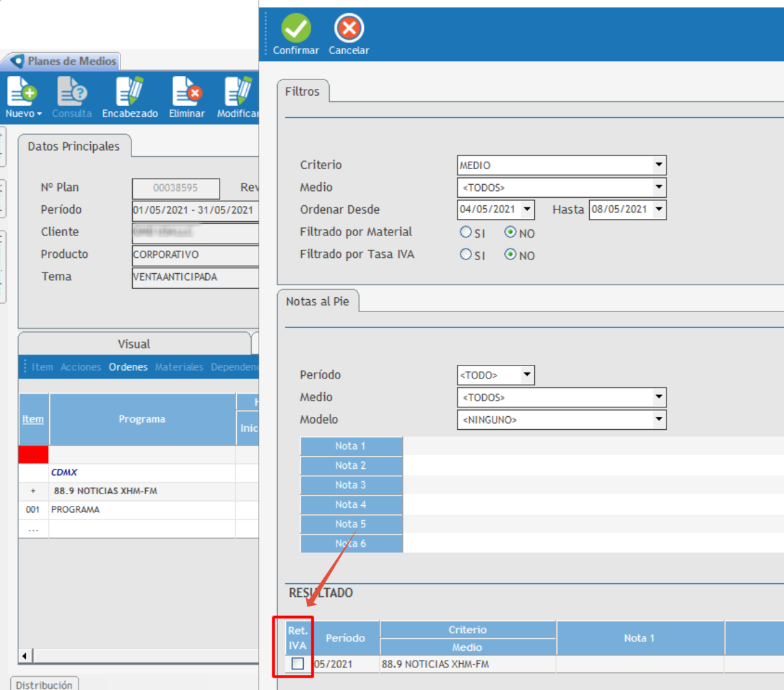
Task: Expand the 88.9 NOTICIAS XHM-FM row
Action: pos(33,491)
